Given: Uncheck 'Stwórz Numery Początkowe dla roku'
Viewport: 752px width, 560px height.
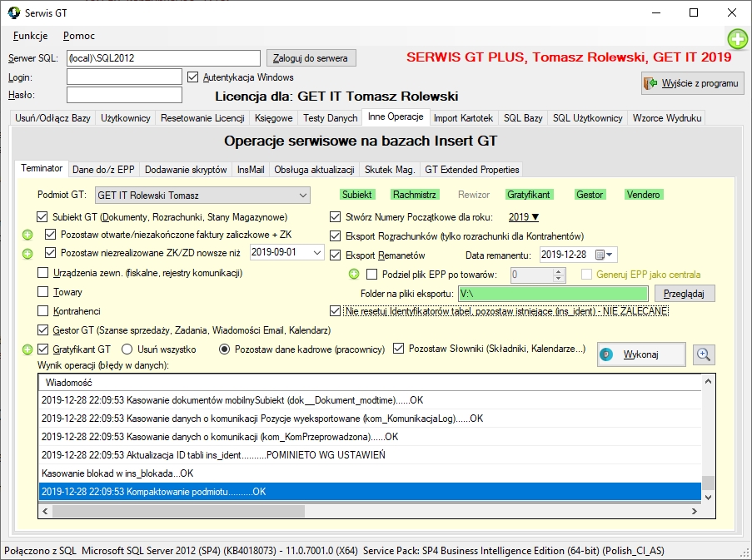Looking at the screenshot, I should tap(336, 217).
